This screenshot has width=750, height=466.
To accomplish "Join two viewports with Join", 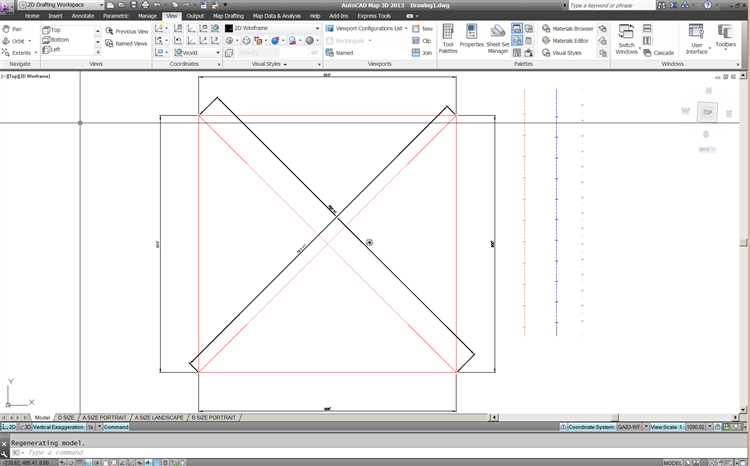I will click(x=422, y=53).
